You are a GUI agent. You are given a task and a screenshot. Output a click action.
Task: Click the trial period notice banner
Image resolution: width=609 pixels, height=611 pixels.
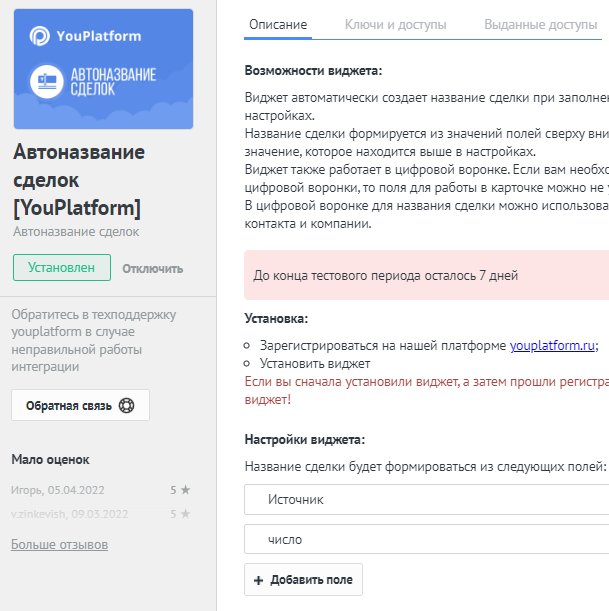click(427, 275)
